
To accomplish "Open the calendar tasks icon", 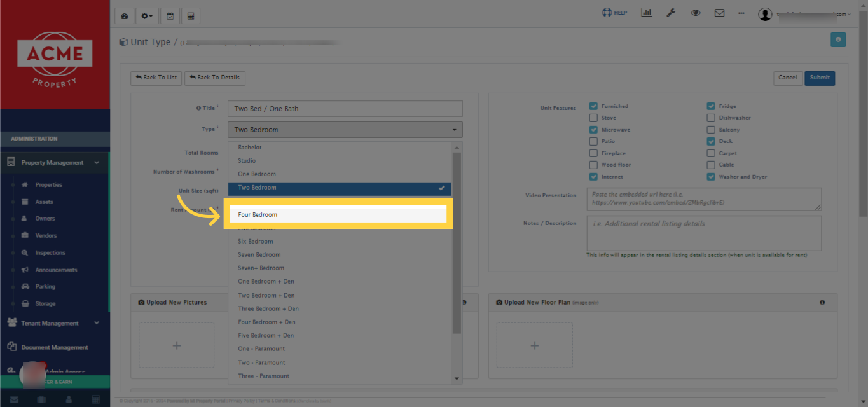I will [170, 16].
